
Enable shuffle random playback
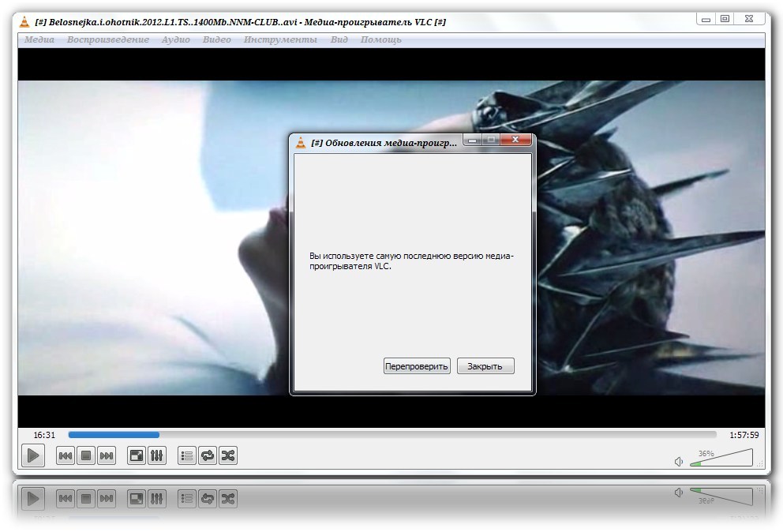pyautogui.click(x=228, y=455)
